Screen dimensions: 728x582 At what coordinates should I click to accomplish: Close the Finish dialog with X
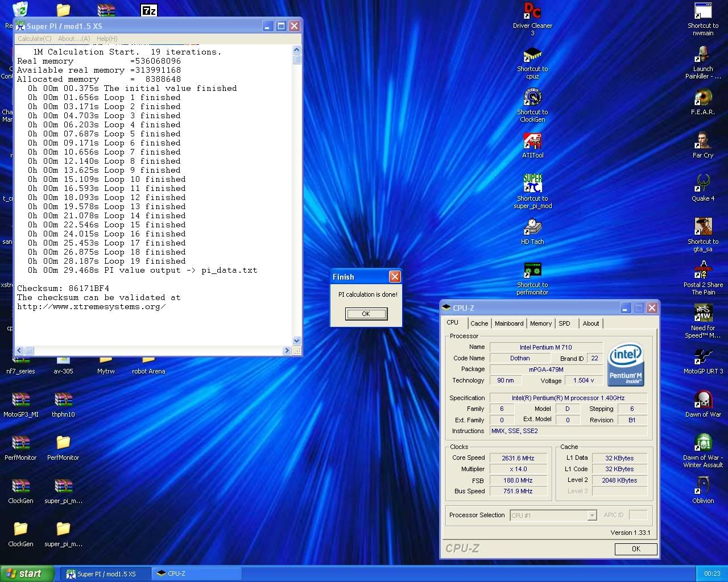pos(395,277)
